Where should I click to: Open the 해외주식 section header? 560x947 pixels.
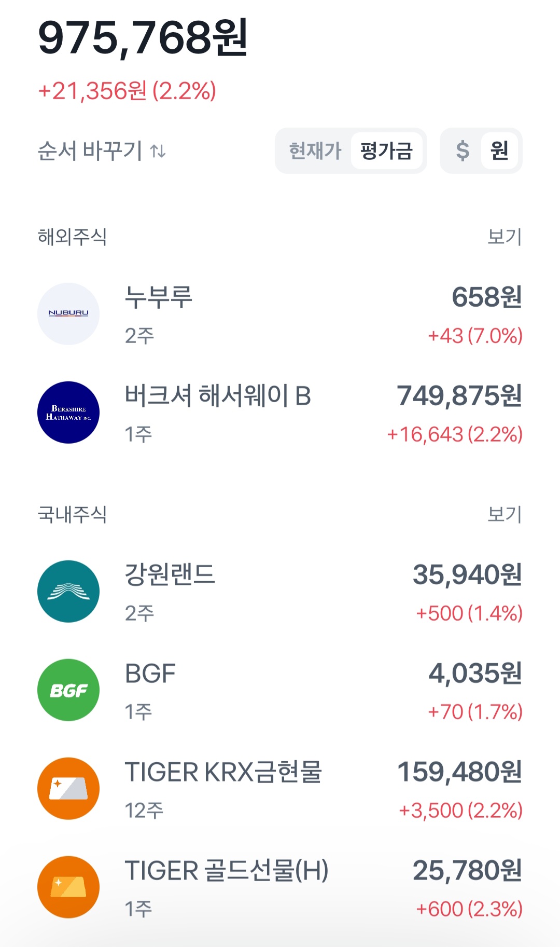pos(72,237)
